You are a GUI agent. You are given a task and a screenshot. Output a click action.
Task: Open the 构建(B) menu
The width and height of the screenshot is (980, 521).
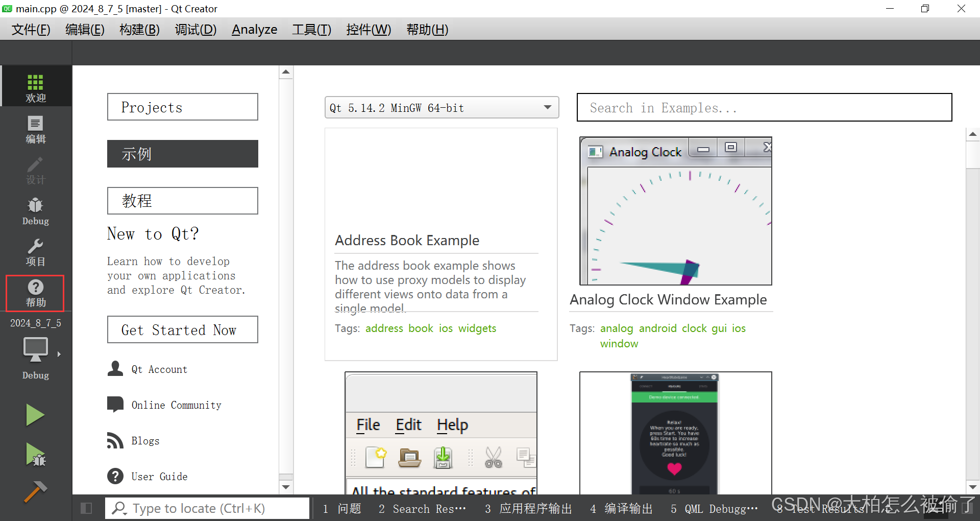point(139,30)
